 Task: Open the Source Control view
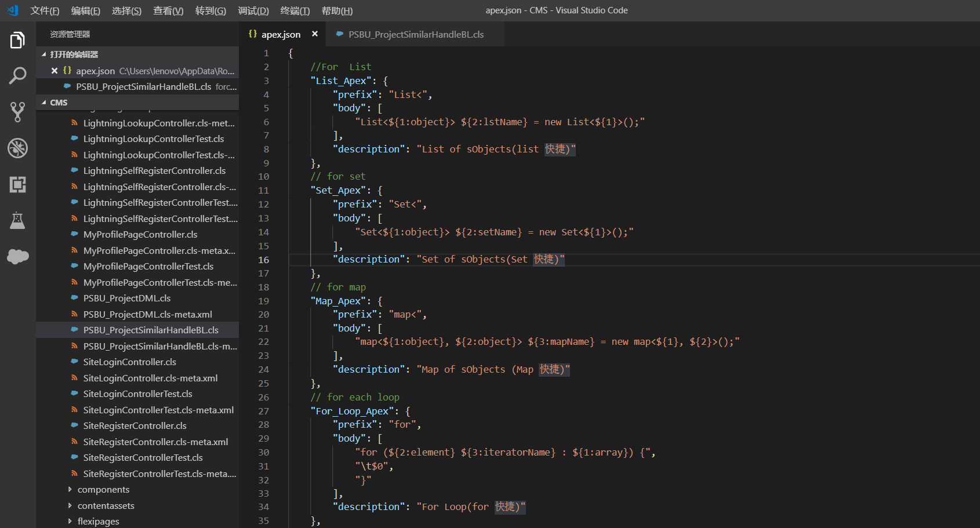coord(17,111)
